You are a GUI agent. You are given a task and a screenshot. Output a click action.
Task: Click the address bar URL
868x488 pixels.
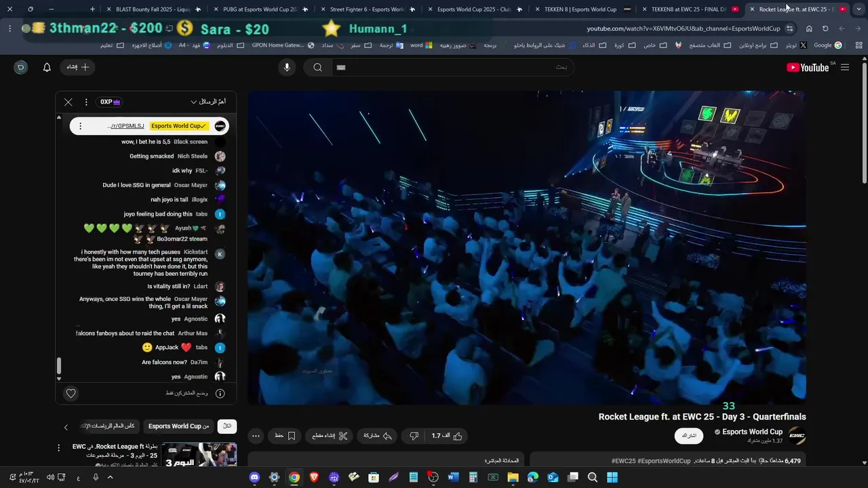coord(684,28)
